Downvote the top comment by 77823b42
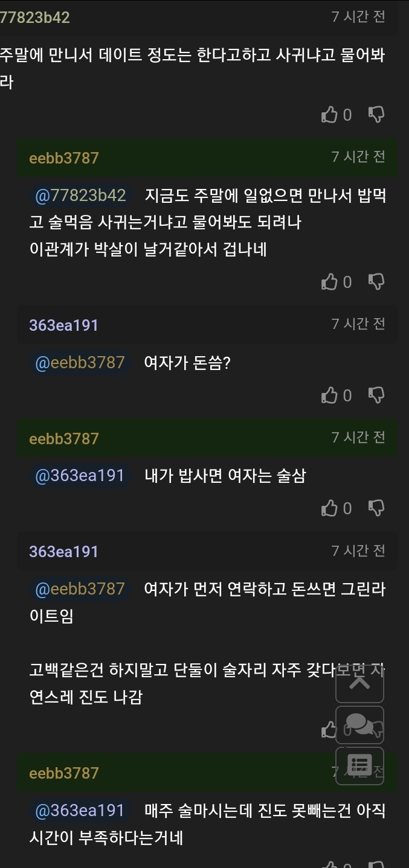The image size is (409, 868). pyautogui.click(x=376, y=115)
